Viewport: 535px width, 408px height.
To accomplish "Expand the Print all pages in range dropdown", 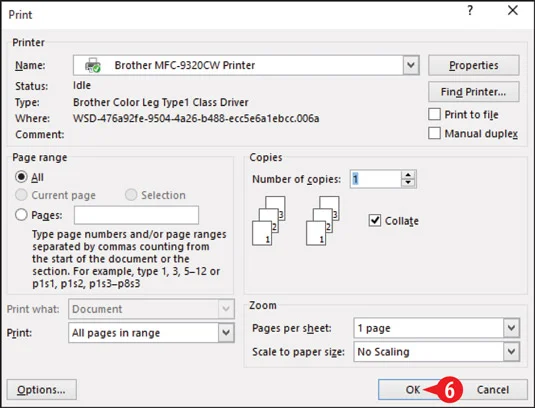I will click(226, 333).
